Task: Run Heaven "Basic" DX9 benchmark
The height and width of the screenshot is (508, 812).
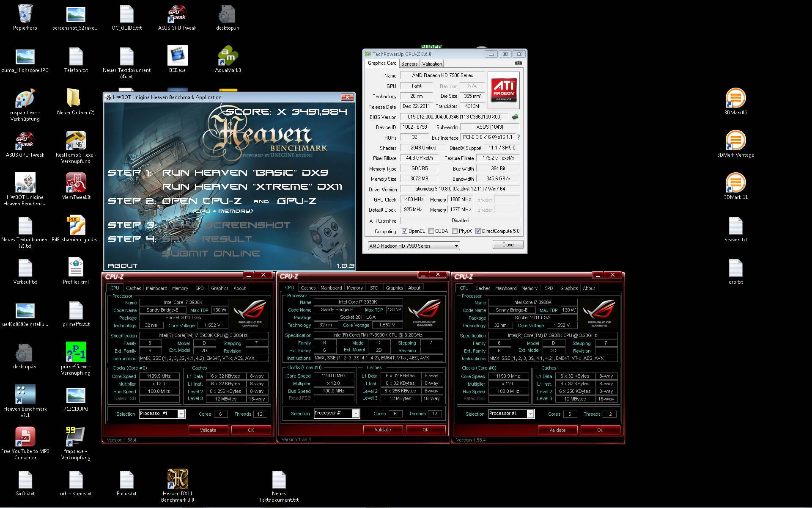Action: click(x=245, y=173)
